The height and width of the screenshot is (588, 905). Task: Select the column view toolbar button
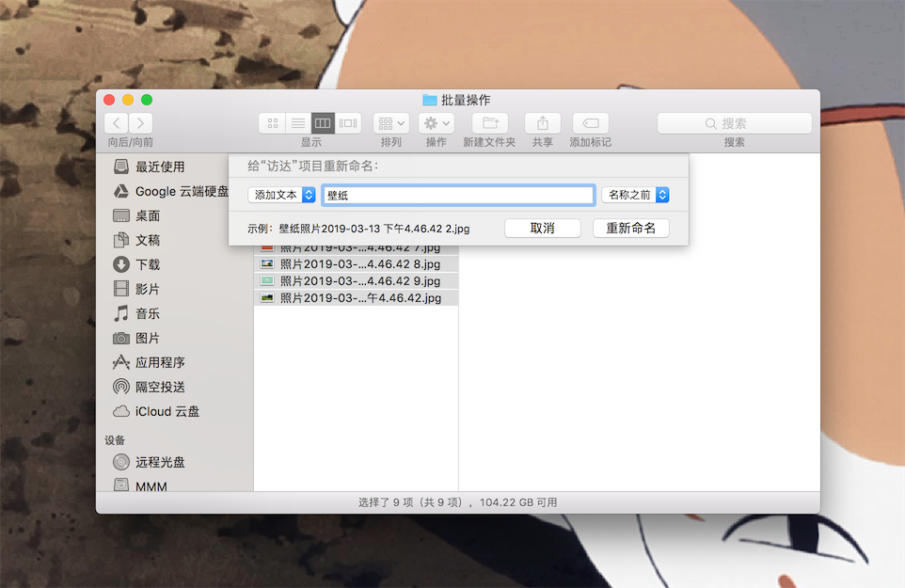323,123
